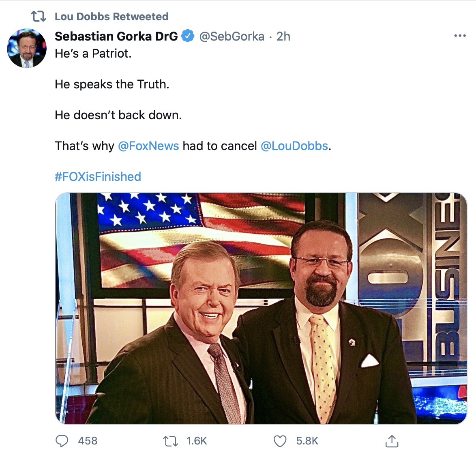
Task: Open the @FoxNews mention link
Action: (x=148, y=146)
